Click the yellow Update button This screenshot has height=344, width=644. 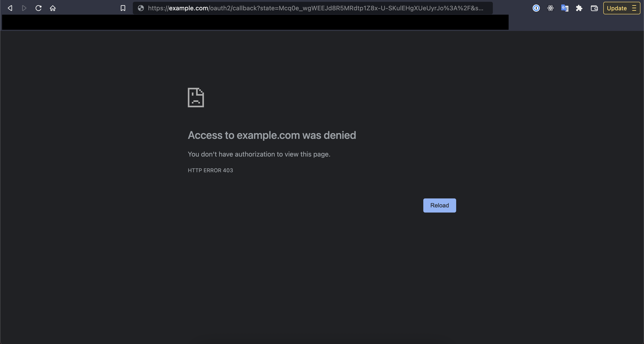click(x=616, y=8)
